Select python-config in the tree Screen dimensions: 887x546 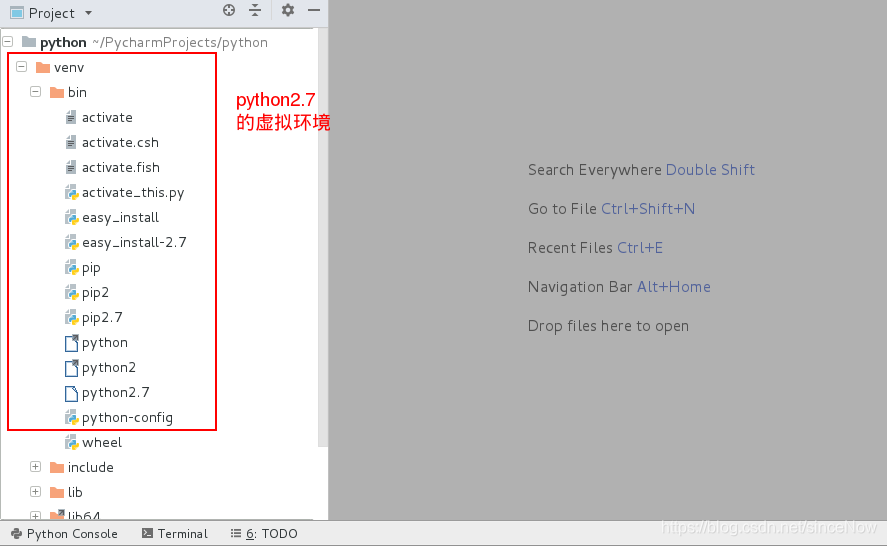(x=127, y=418)
